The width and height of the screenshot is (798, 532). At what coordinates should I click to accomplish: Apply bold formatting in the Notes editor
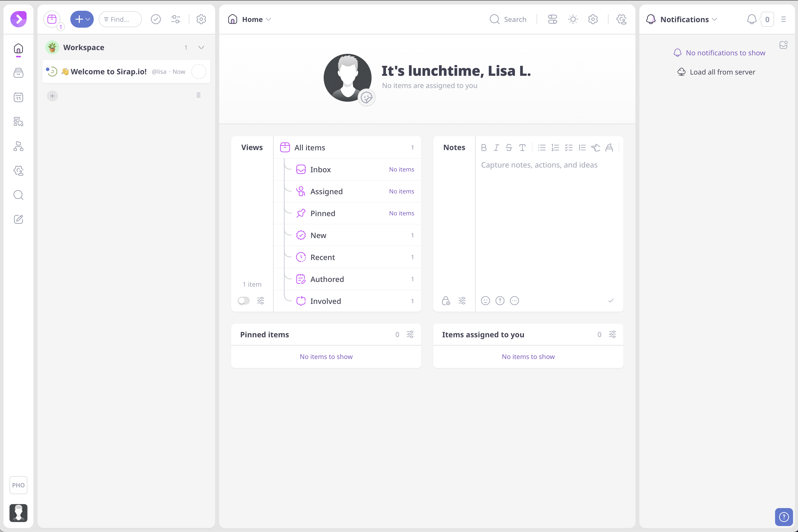[484, 148]
